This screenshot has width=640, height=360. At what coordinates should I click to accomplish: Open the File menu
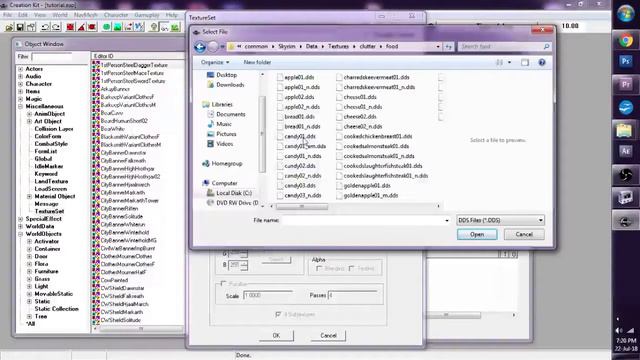coord(7,15)
